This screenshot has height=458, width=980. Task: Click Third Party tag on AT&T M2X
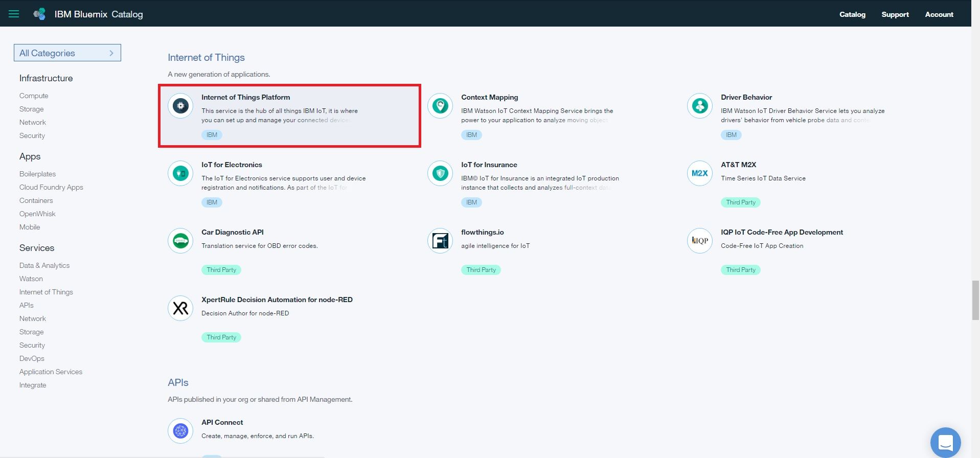coord(741,202)
